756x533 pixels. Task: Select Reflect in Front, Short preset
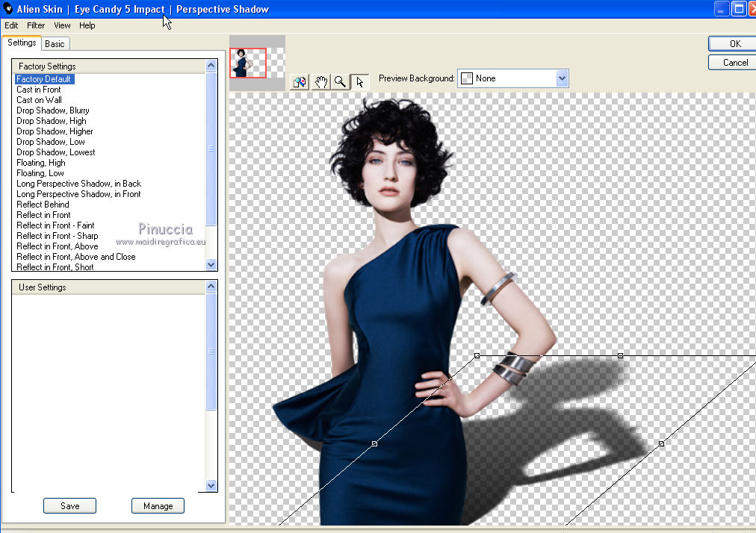click(x=55, y=267)
